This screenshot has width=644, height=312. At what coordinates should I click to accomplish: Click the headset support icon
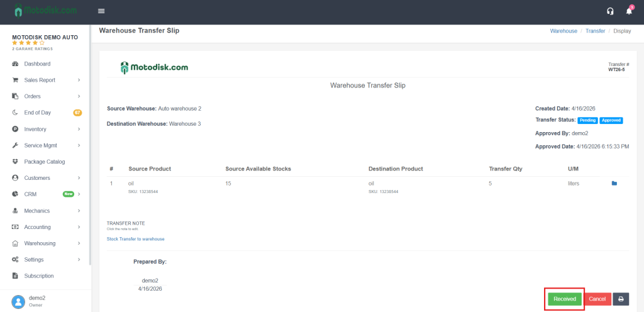(609, 11)
